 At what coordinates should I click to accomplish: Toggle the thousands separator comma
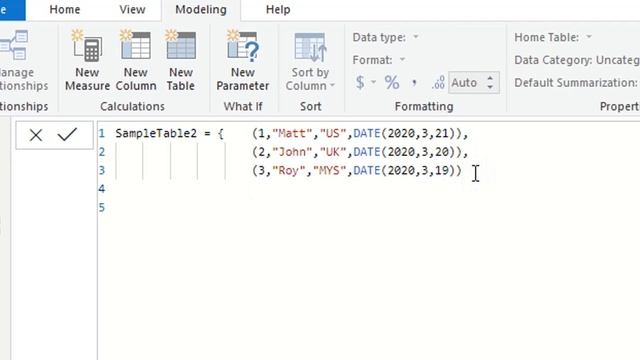click(x=414, y=84)
